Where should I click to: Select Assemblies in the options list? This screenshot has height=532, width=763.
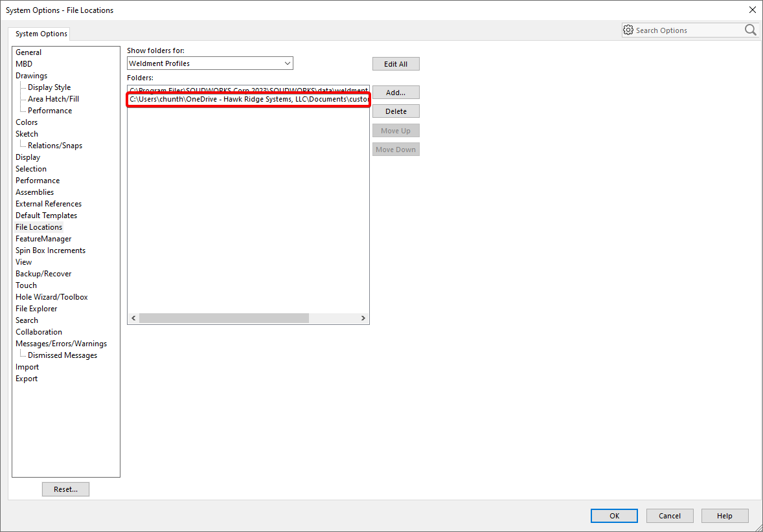[x=34, y=193]
